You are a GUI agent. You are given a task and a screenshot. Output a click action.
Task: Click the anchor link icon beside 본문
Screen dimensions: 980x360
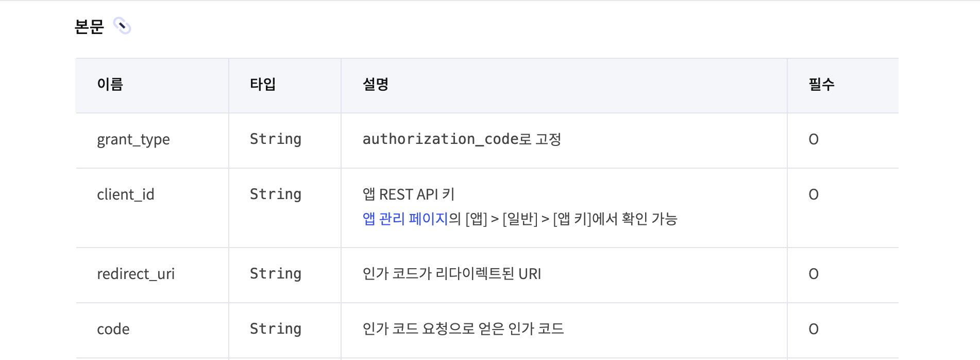(122, 26)
